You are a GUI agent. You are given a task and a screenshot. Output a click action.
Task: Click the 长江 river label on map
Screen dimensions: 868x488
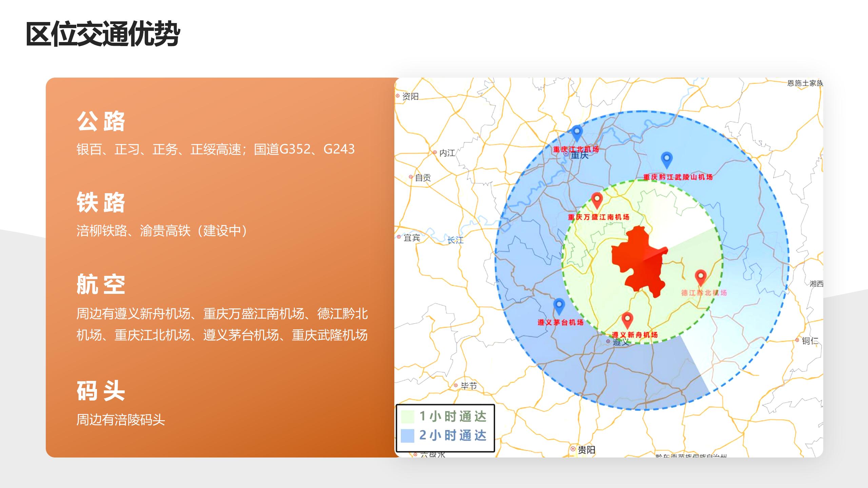click(x=455, y=240)
